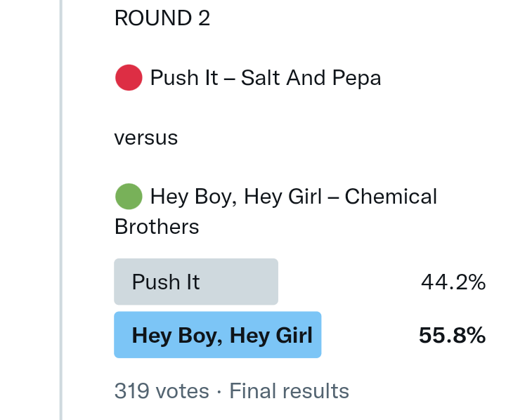The width and height of the screenshot is (506, 420).
Task: Click the Push It – Salt And Pepa line
Action: pos(266,77)
